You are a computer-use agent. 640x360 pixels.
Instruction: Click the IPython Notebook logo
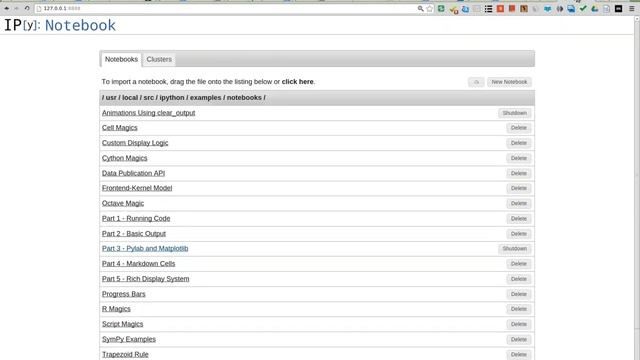pyautogui.click(x=60, y=25)
